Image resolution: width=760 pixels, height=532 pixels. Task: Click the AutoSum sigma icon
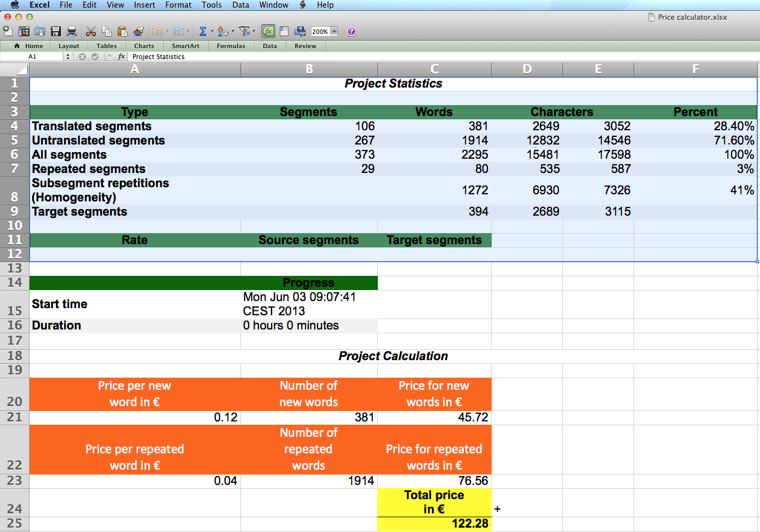pyautogui.click(x=203, y=31)
